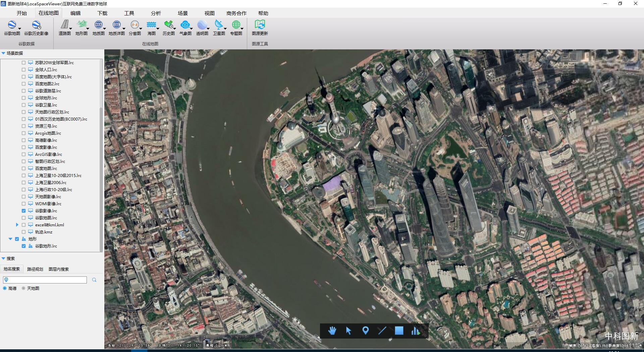Choose the placemark pin tool on map

click(366, 331)
